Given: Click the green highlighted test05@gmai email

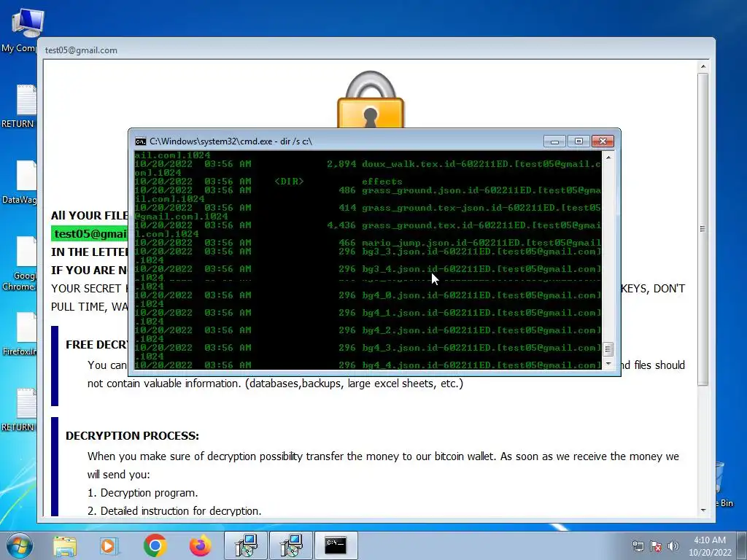Looking at the screenshot, I should [90, 234].
